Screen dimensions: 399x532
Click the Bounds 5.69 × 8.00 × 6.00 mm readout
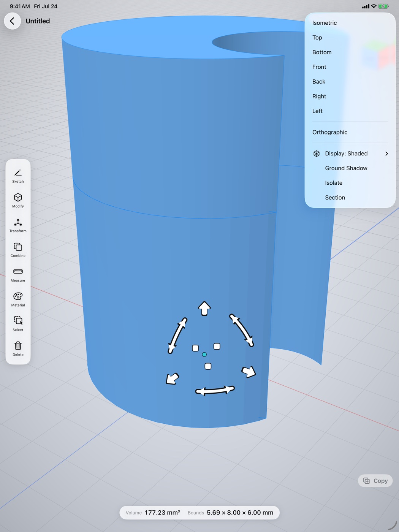click(230, 513)
